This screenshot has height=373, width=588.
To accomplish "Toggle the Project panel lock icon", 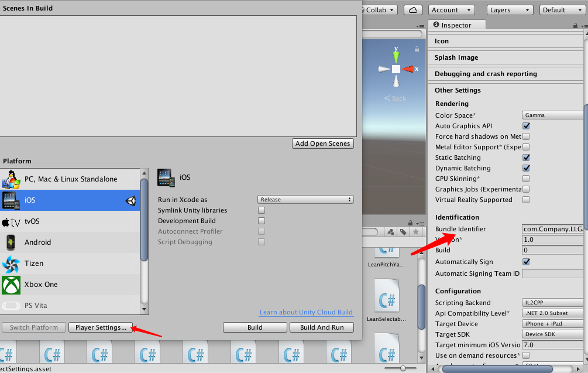I will pyautogui.click(x=410, y=223).
